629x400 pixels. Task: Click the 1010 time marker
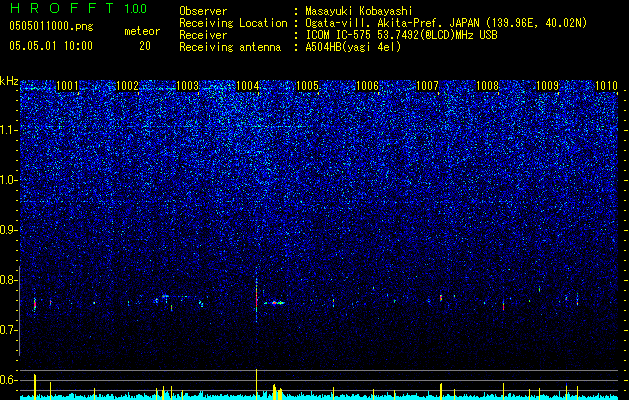point(607,85)
